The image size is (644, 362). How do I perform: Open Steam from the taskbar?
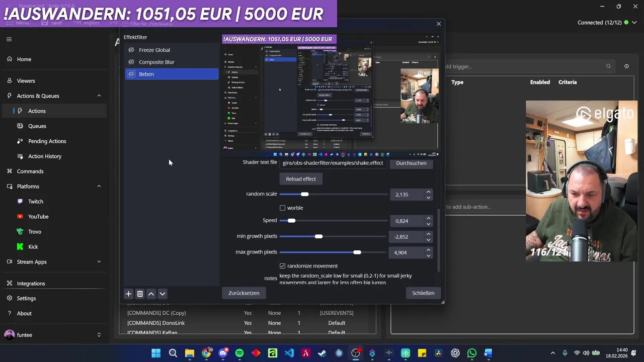(323, 353)
